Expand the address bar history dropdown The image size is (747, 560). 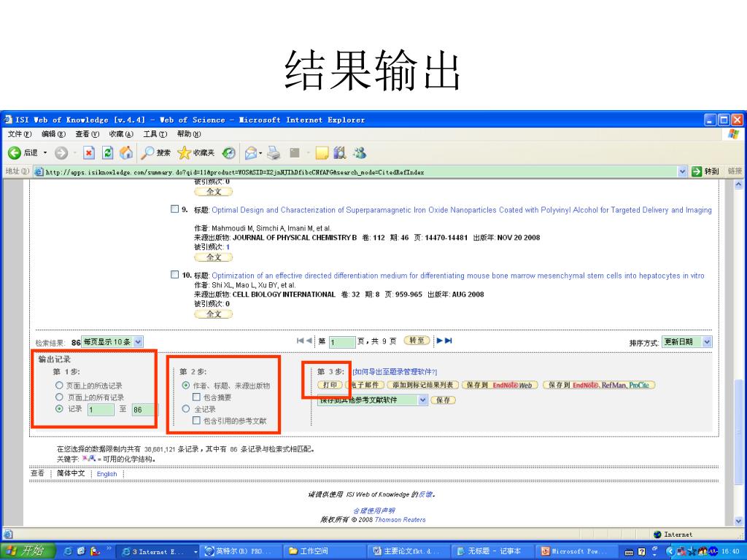click(682, 171)
